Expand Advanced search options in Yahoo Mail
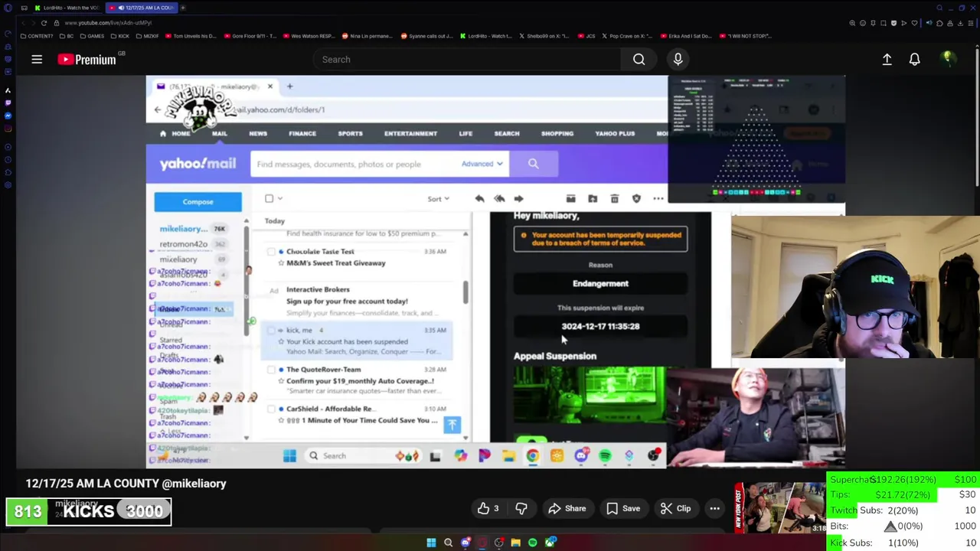This screenshot has width=980, height=551. (482, 164)
